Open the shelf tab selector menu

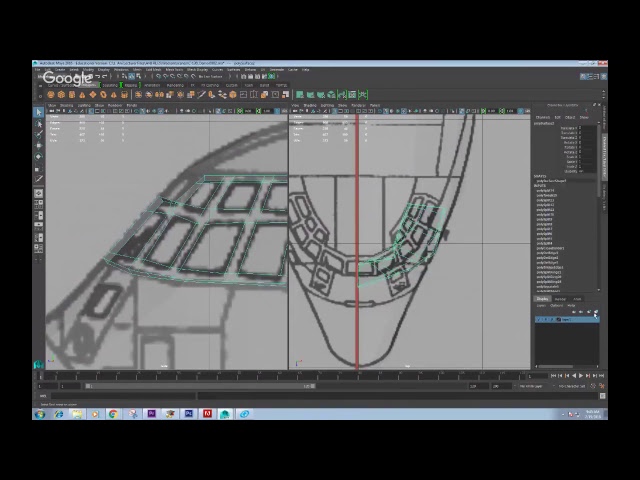[40, 86]
